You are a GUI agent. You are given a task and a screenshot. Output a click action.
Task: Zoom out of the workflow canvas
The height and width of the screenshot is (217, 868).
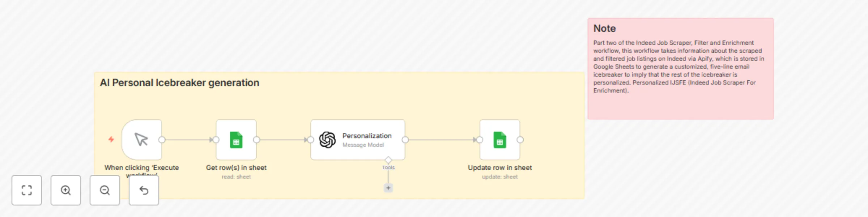coord(105,190)
